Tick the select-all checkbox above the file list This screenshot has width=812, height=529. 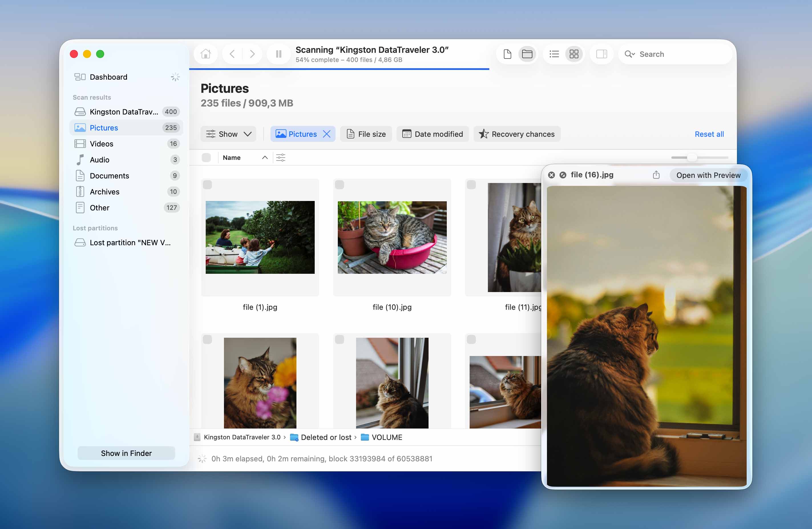tap(206, 157)
